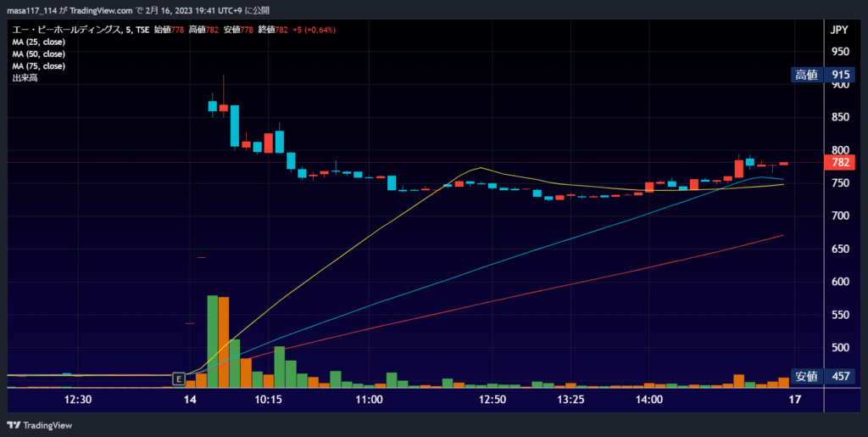Select the 出来高 volume indicator legend
The image size is (868, 437).
25,78
